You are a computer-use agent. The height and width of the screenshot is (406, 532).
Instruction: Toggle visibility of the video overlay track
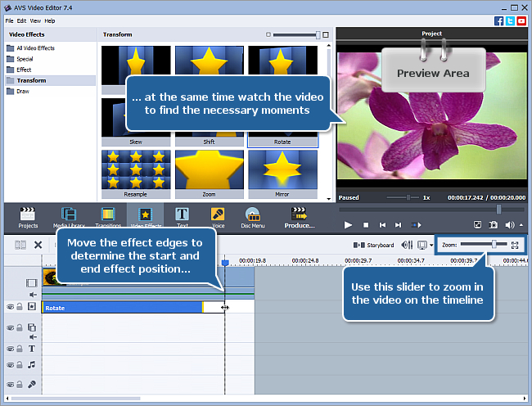coord(11,328)
